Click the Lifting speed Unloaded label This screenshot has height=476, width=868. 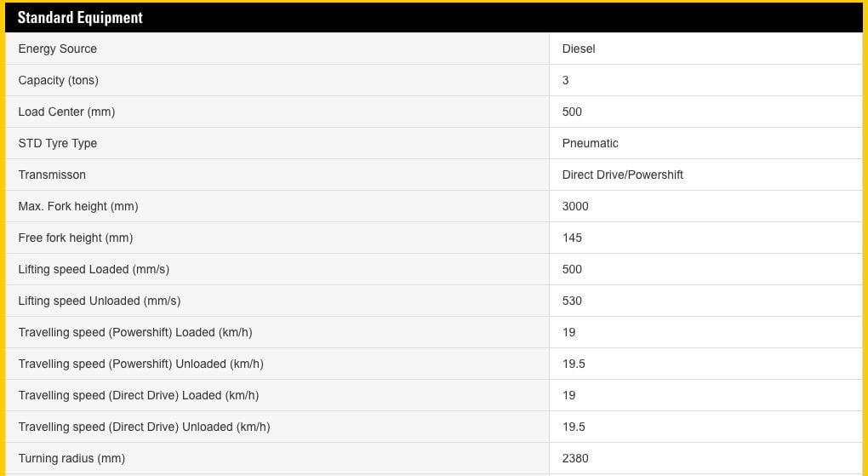coord(100,301)
